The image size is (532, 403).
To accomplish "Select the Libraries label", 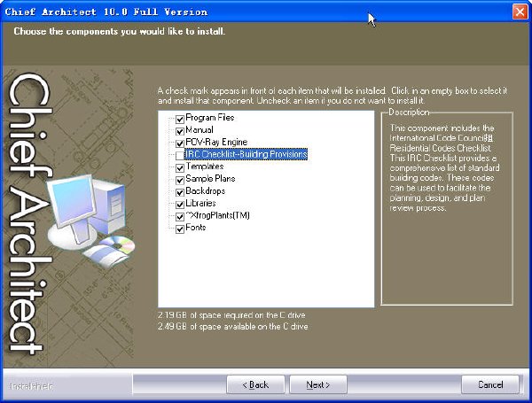I will pyautogui.click(x=200, y=203).
